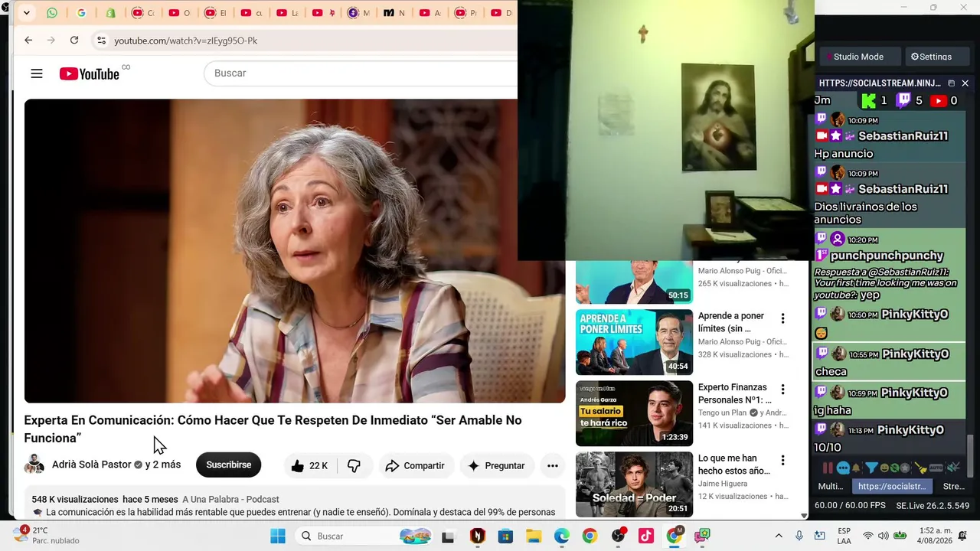Close the Social Stream dock panel
The height and width of the screenshot is (551, 980).
(x=965, y=83)
